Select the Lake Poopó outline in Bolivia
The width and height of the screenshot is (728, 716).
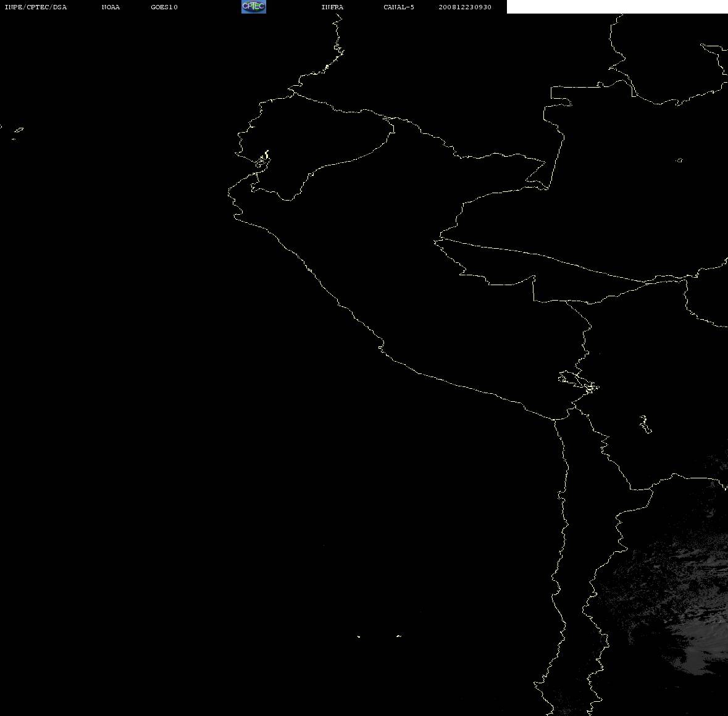(x=645, y=424)
